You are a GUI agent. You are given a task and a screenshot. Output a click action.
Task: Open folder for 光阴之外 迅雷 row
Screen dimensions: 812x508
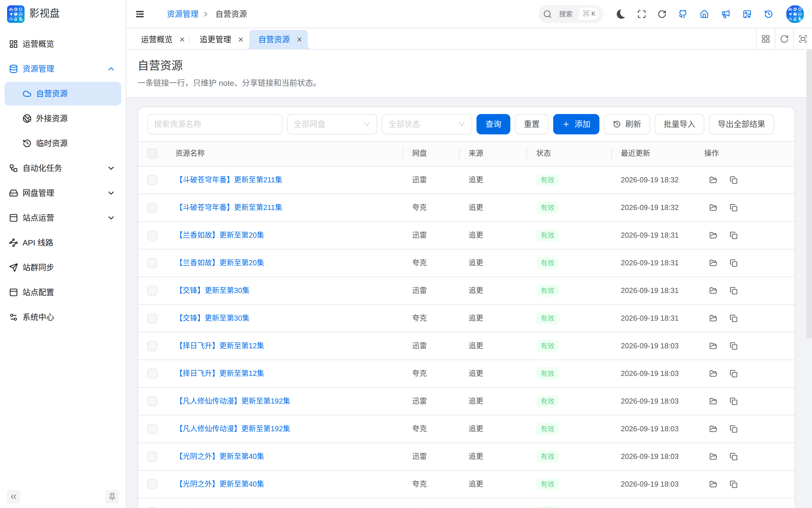[x=713, y=457]
